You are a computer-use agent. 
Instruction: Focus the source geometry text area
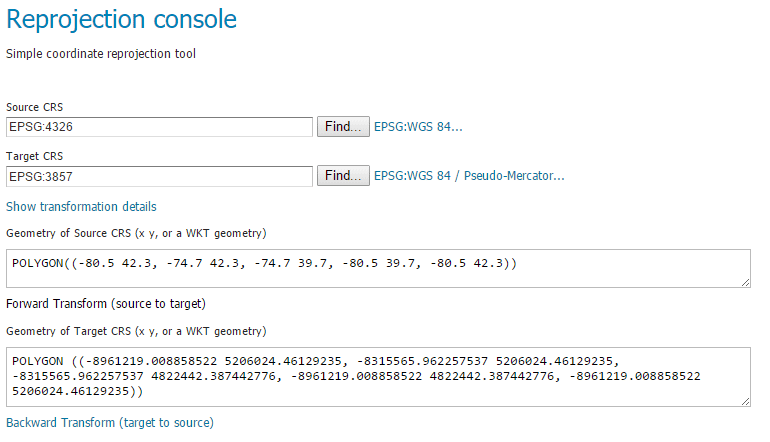pyautogui.click(x=378, y=268)
